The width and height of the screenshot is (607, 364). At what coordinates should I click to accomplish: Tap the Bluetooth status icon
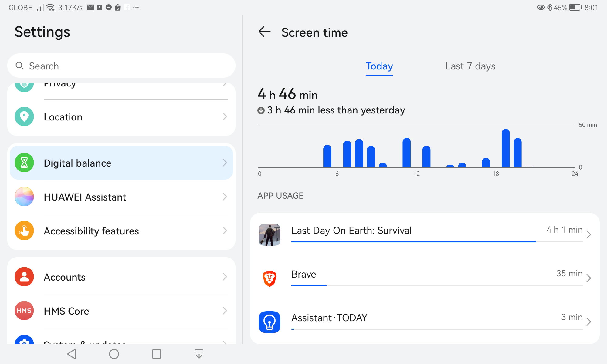click(x=550, y=7)
